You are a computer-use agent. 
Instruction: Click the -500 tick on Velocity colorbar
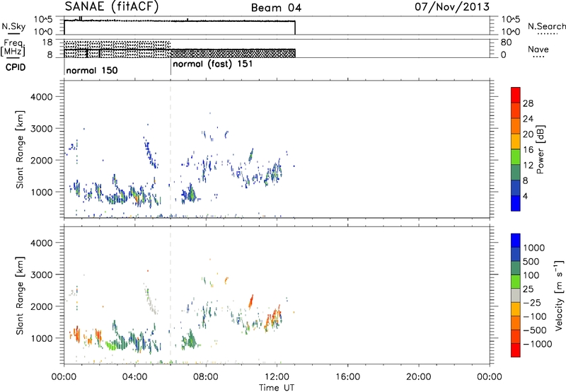[534, 330]
